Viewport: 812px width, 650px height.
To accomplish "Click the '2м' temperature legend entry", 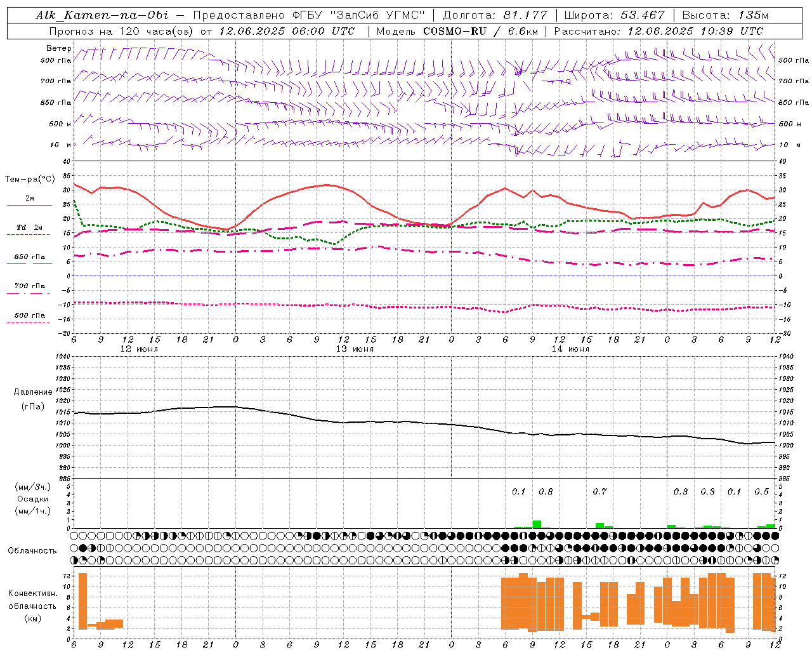I will 30,199.
